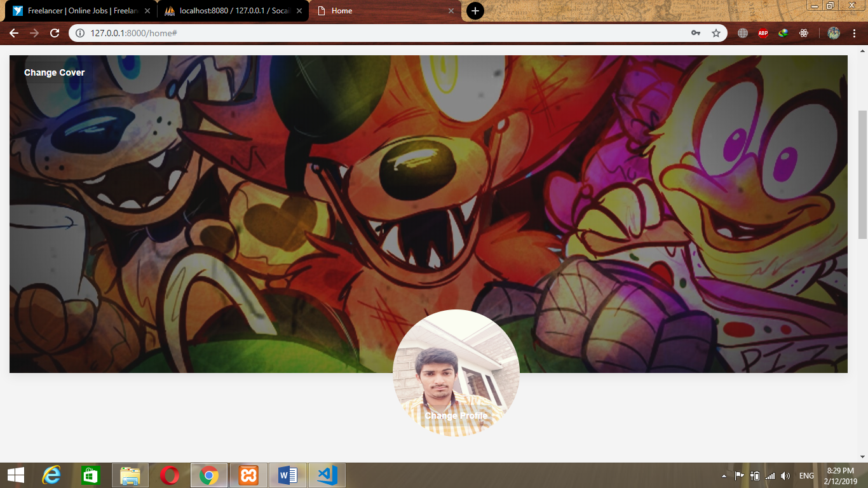Open a new tab with plus button

(475, 11)
